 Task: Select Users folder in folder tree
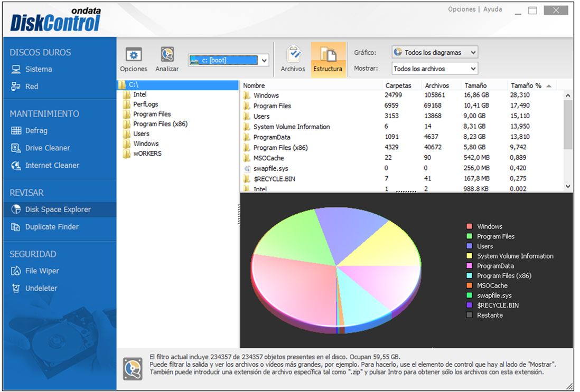coord(141,134)
